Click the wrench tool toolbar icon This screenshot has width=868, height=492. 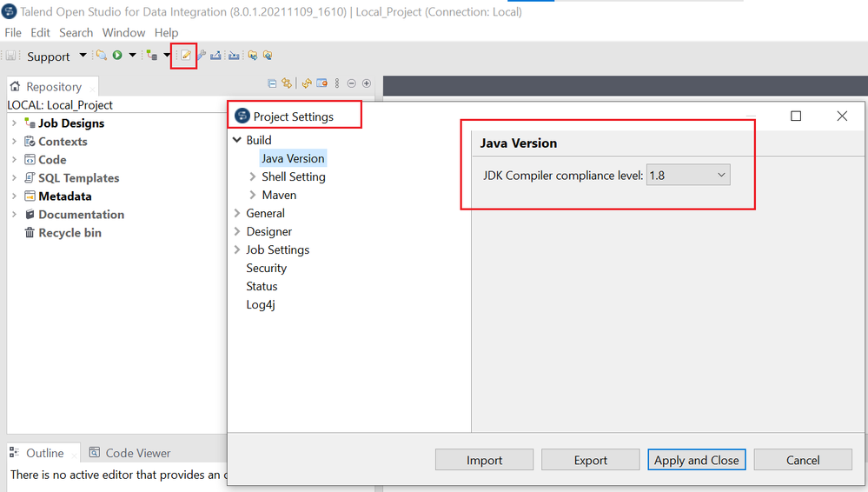tap(201, 55)
